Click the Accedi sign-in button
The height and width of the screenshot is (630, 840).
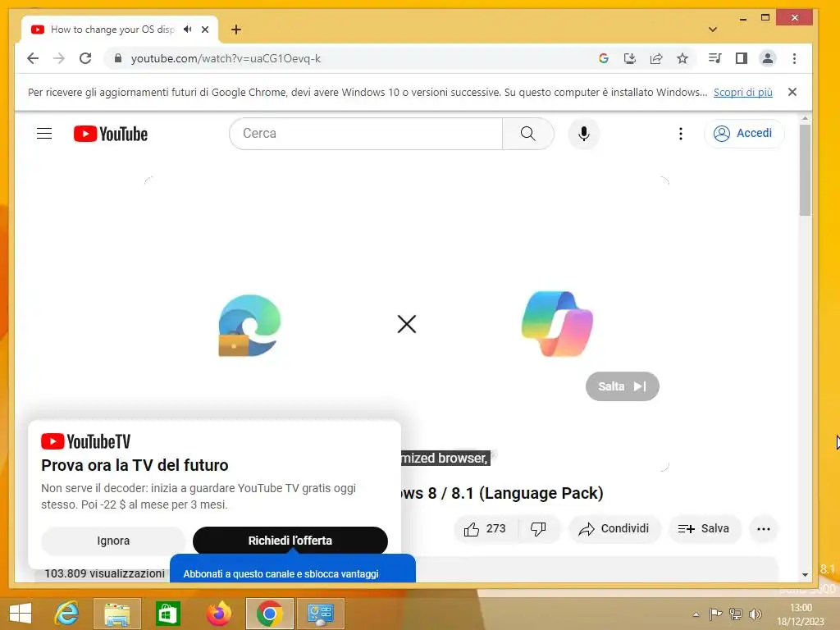[x=744, y=134]
